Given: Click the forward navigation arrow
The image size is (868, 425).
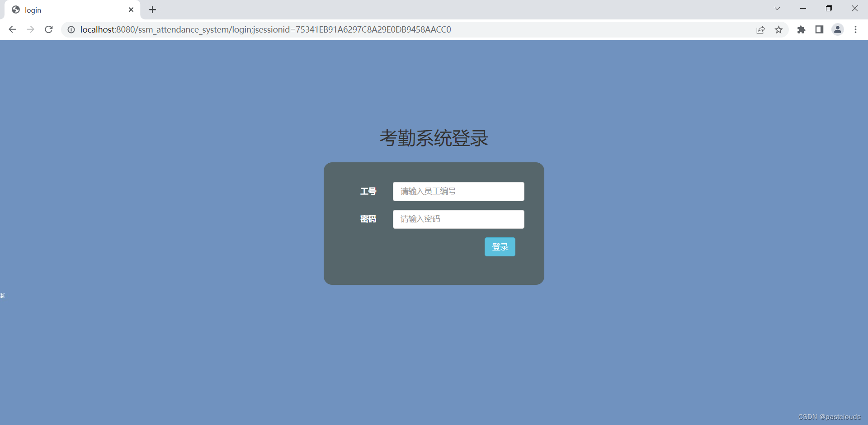Looking at the screenshot, I should tap(30, 29).
